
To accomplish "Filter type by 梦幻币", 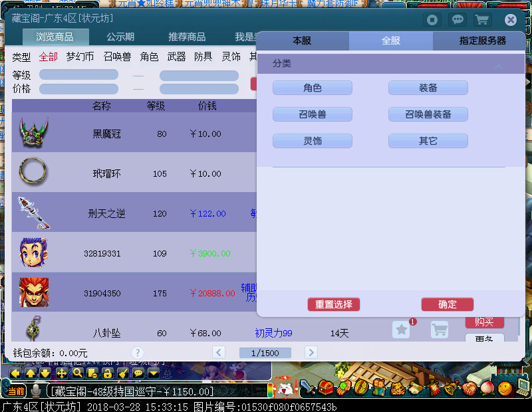I will pyautogui.click(x=80, y=56).
